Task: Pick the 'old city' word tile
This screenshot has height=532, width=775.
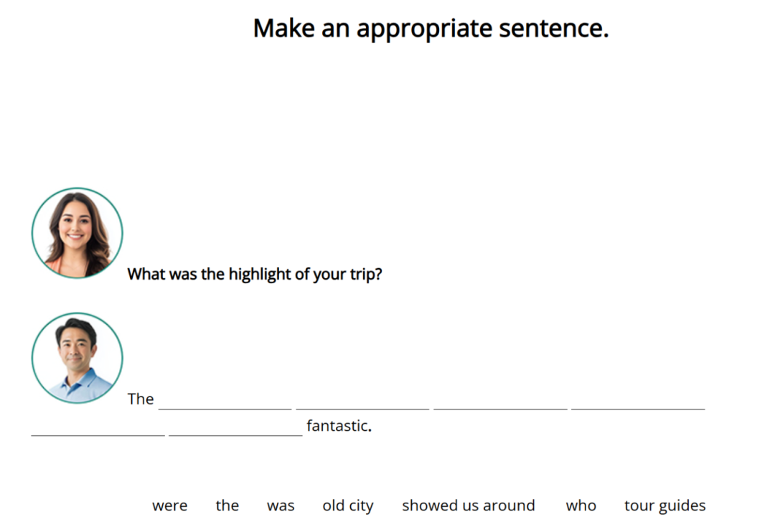Action: pyautogui.click(x=348, y=505)
